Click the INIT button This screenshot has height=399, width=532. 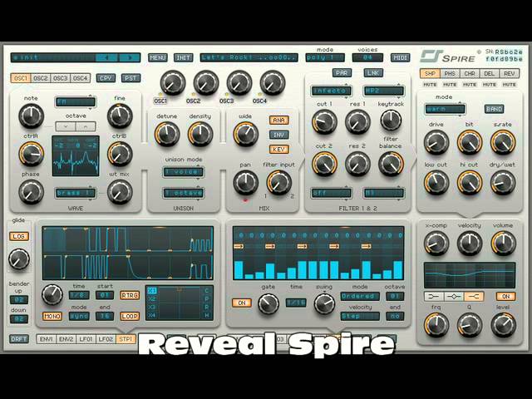[x=183, y=57]
